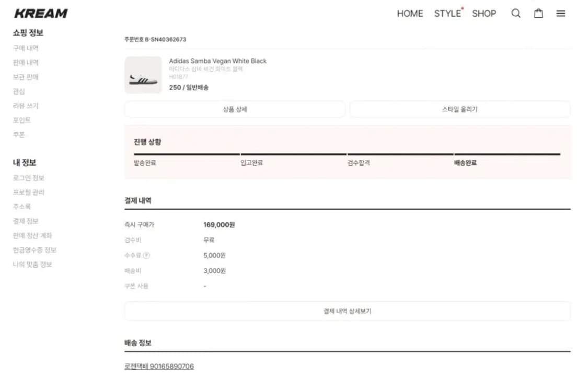Click the 상품 상세 button
Viewport: 588px width, 376px height.
235,109
